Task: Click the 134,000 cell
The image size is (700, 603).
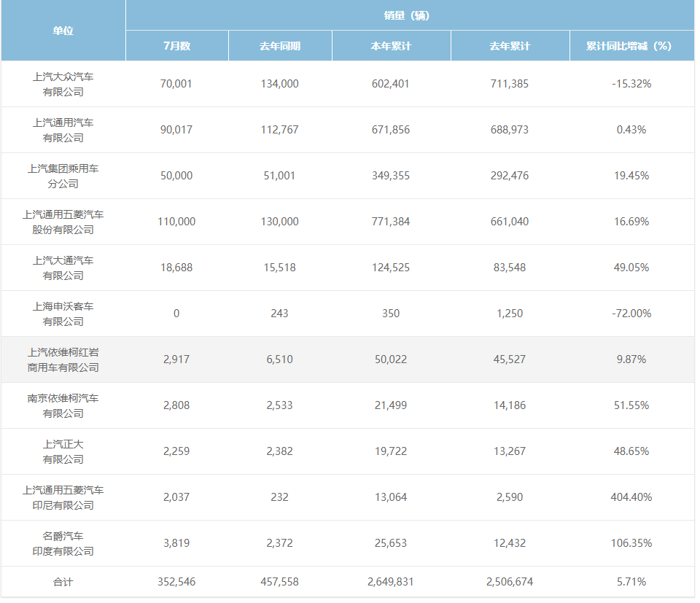Action: (279, 84)
